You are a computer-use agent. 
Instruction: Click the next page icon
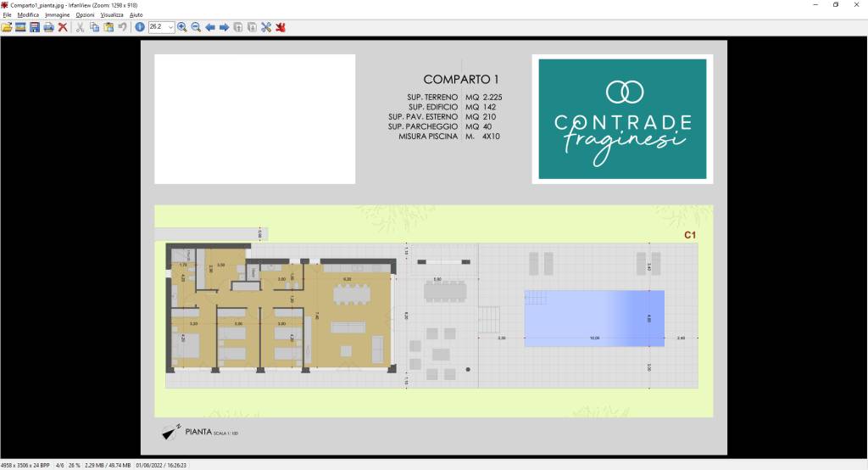point(252,27)
